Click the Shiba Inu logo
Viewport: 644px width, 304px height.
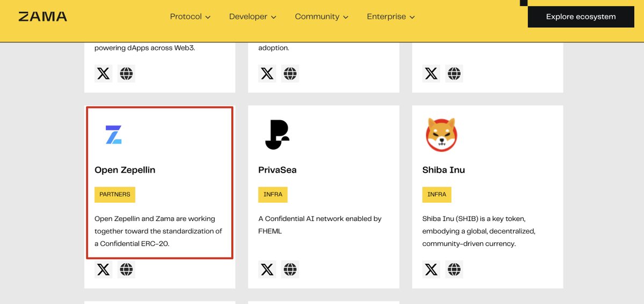click(441, 135)
